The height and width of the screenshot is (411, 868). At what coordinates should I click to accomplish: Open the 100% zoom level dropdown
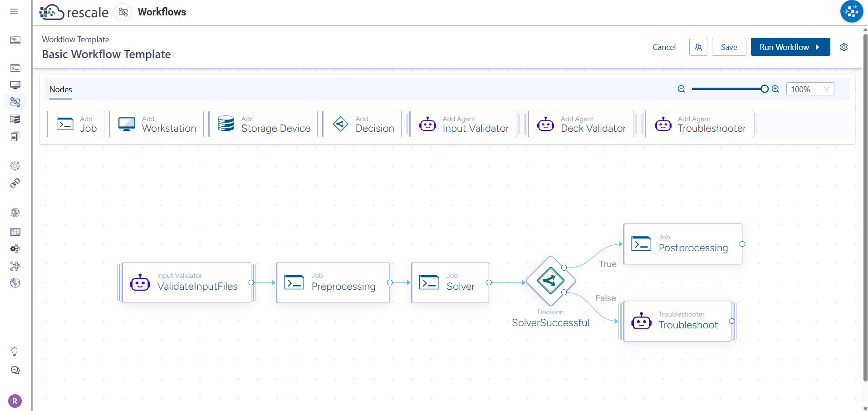(810, 89)
